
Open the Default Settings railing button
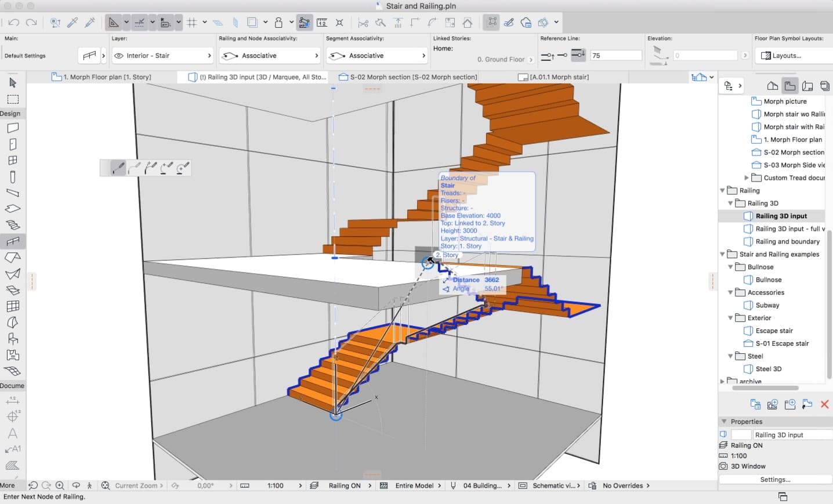tap(89, 56)
